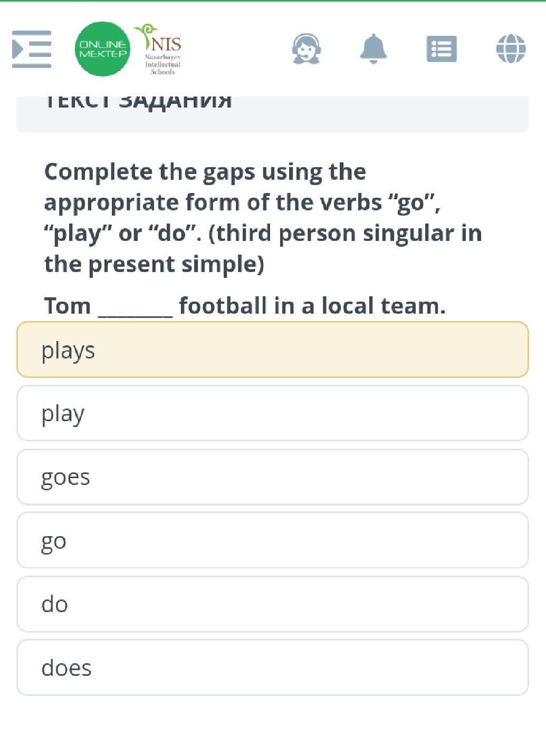The width and height of the screenshot is (546, 756).
Task: Pick the answer option "does"
Action: 272,667
